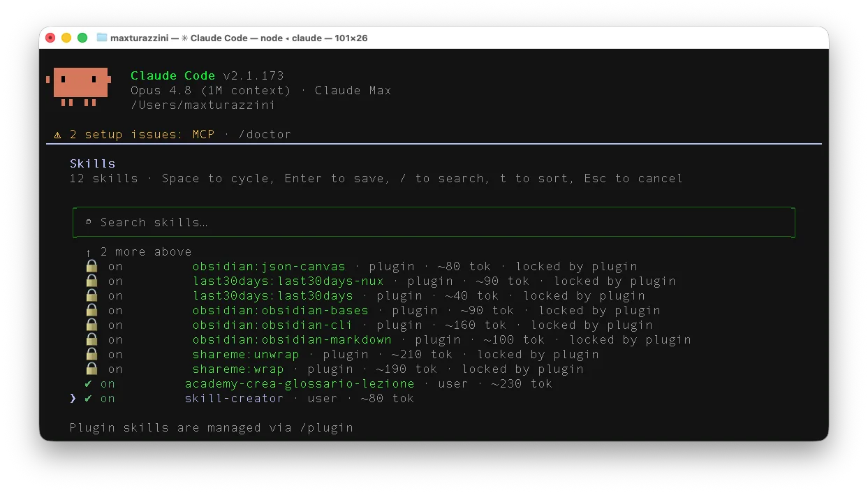Click the folder icon in window title
868x493 pixels.
click(x=102, y=38)
